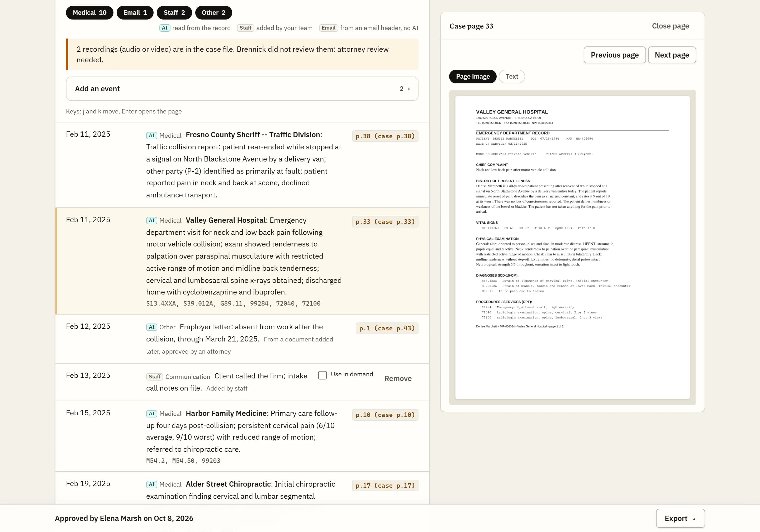The width and height of the screenshot is (760, 532).
Task: Click the recordings attorney review warning
Action: 242,54
